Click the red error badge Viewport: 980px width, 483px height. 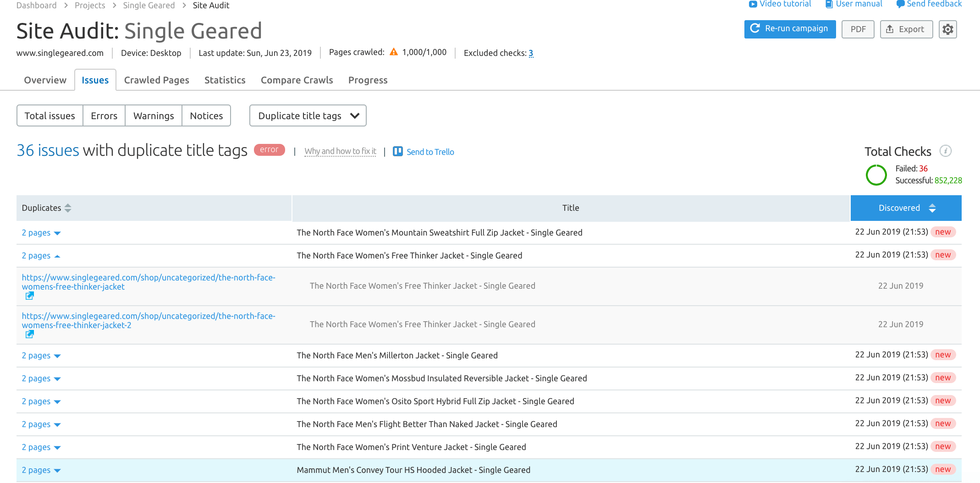[269, 149]
